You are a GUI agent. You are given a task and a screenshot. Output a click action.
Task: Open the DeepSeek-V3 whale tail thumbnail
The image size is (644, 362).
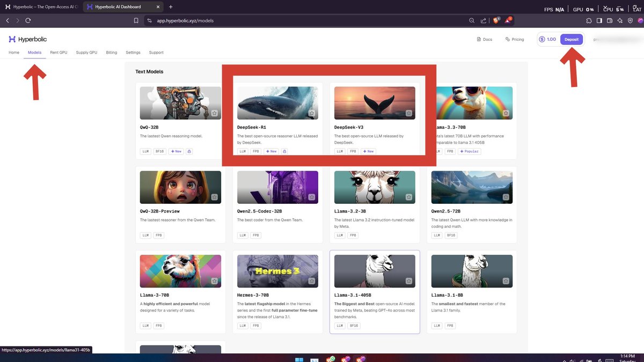375,103
